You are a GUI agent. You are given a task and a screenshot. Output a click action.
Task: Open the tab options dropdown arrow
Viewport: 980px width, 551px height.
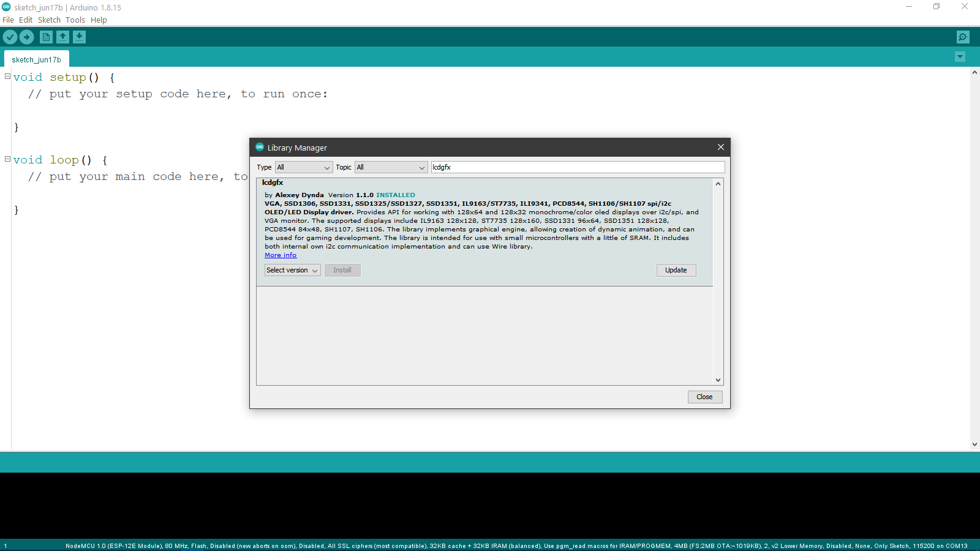click(960, 57)
